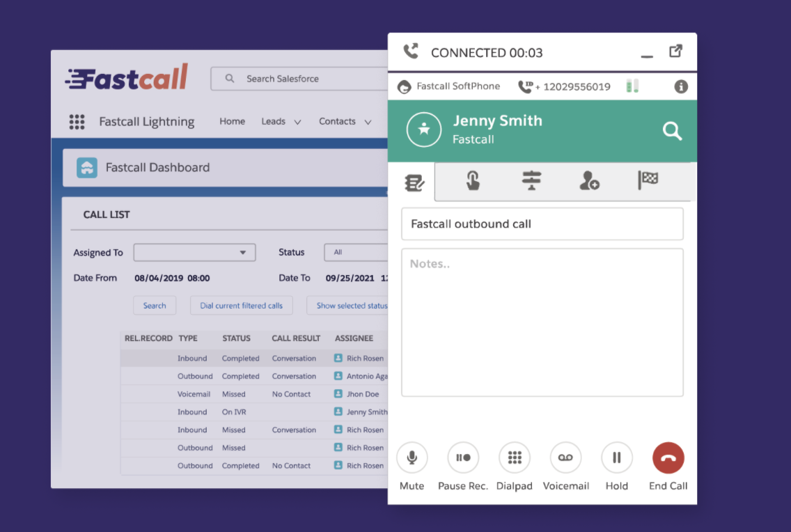The width and height of the screenshot is (791, 532).
Task: Click the ASSIGNEE column header
Action: coord(354,338)
